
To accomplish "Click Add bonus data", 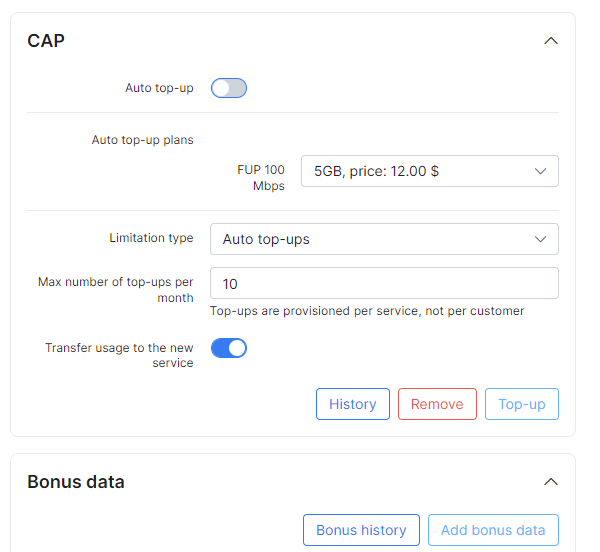I will [x=493, y=530].
